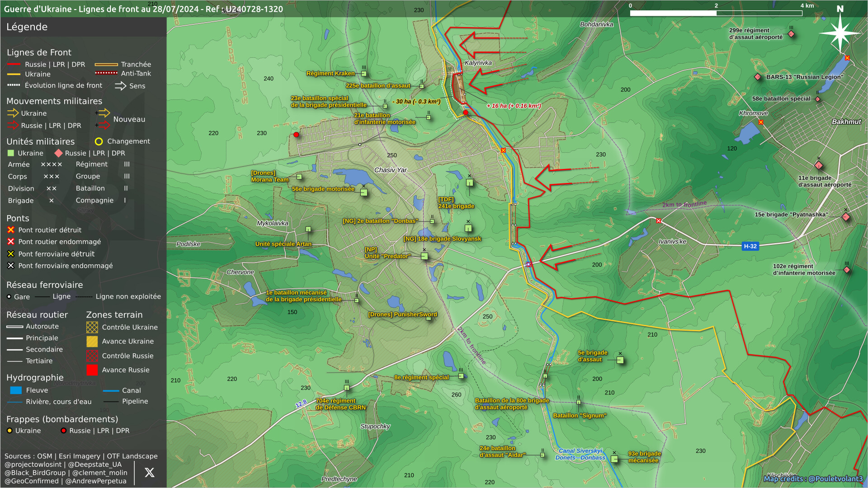Click the Fleuve blue legend swatch

(16, 390)
